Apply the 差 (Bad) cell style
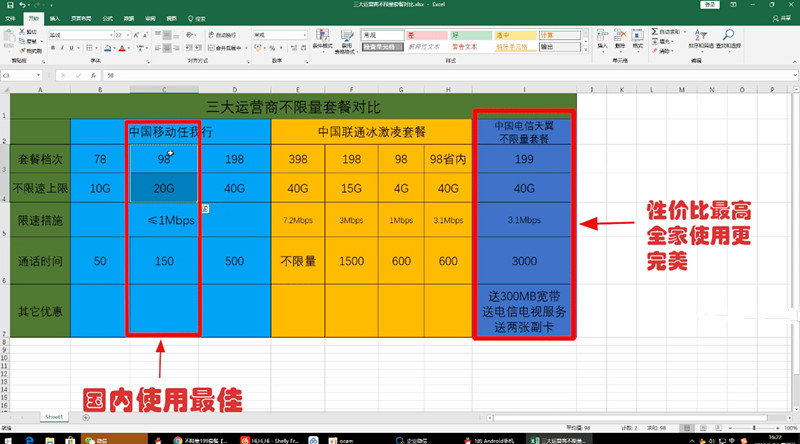The image size is (800, 444). click(427, 35)
